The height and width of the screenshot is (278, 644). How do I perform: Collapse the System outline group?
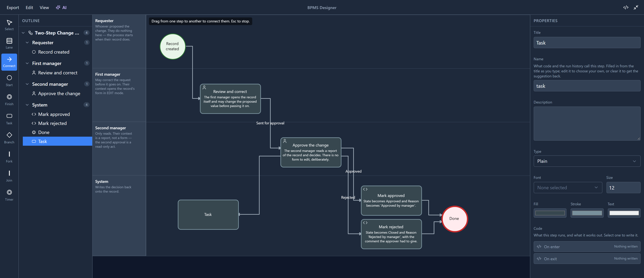[x=27, y=105]
